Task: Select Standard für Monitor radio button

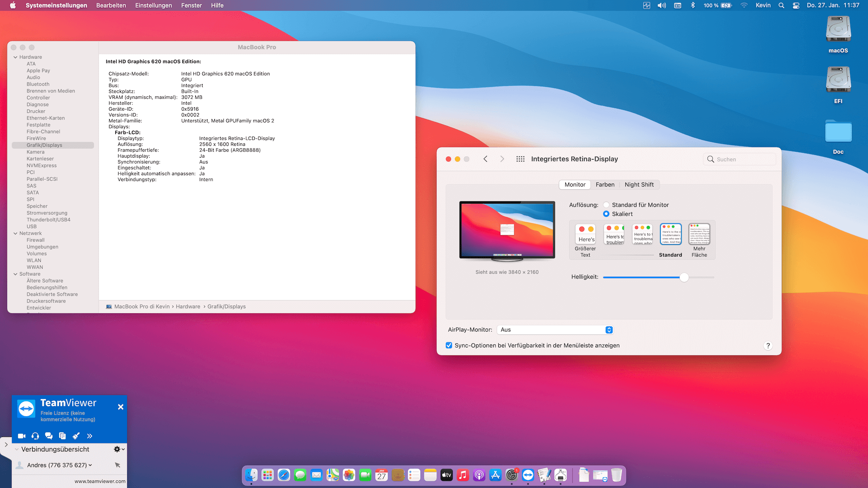Action: (606, 205)
